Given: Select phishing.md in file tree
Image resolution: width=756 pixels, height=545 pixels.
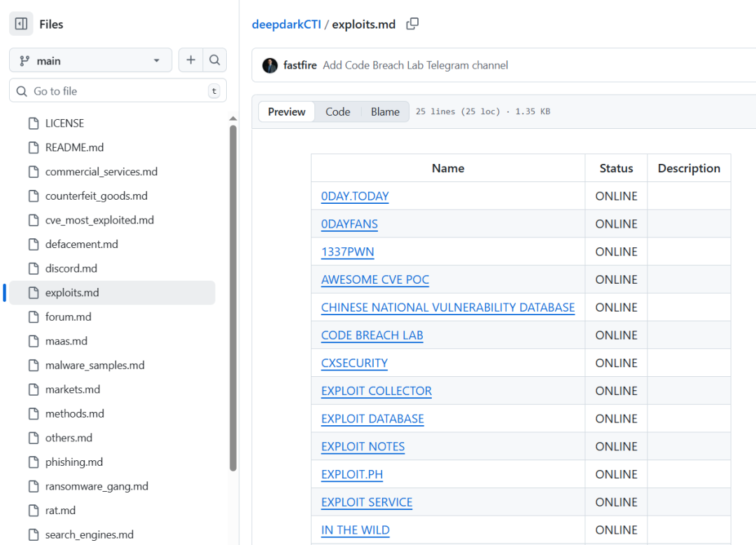Looking at the screenshot, I should pyautogui.click(x=112, y=462).
